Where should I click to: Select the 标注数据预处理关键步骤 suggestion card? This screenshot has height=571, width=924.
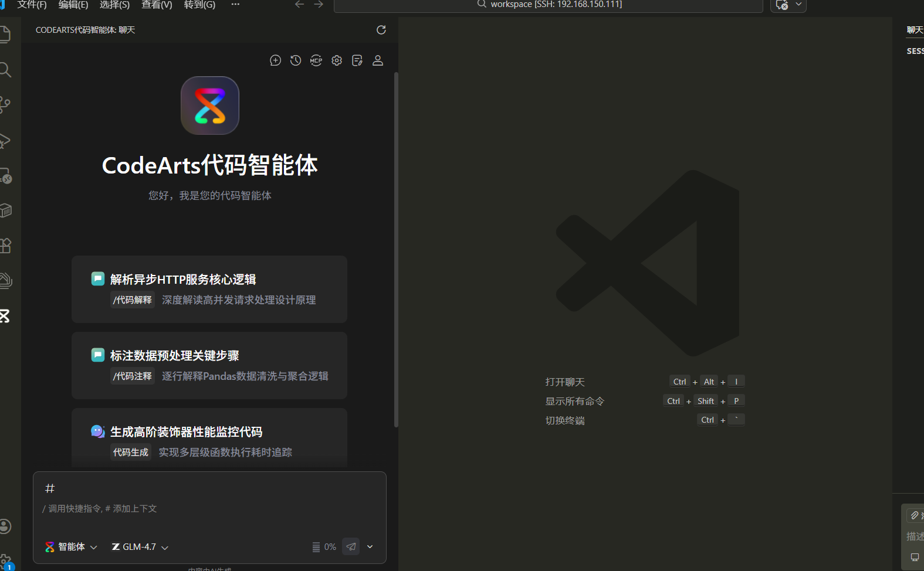[x=209, y=365]
